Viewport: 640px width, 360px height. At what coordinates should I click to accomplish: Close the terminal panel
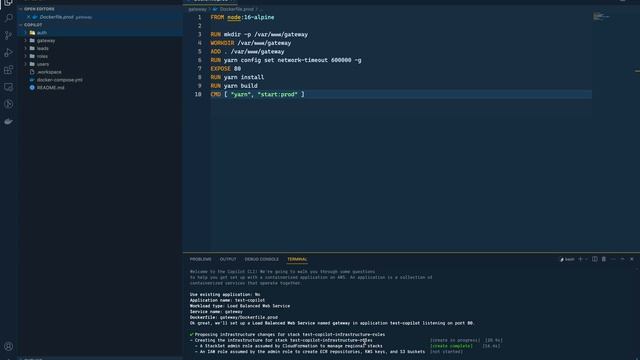click(632, 259)
